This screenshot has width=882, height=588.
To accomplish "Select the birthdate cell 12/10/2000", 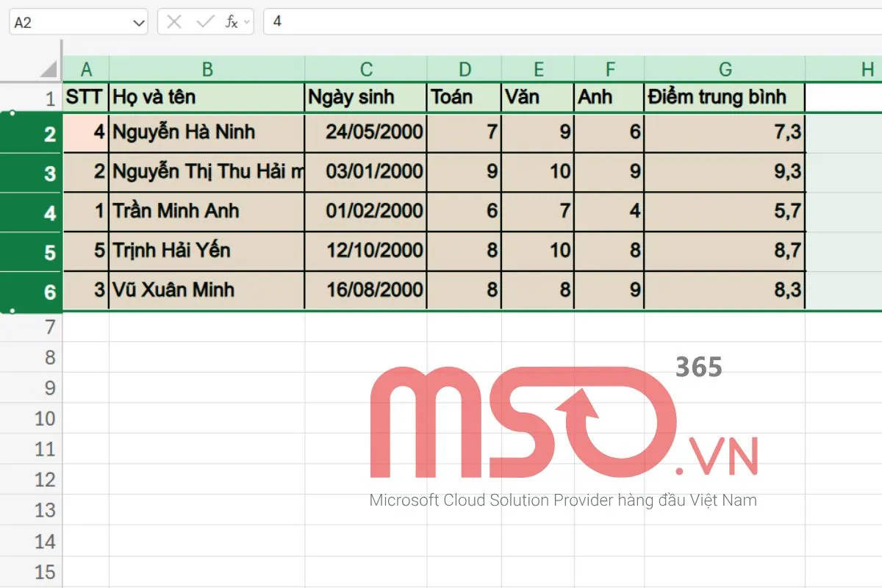I will pos(366,251).
